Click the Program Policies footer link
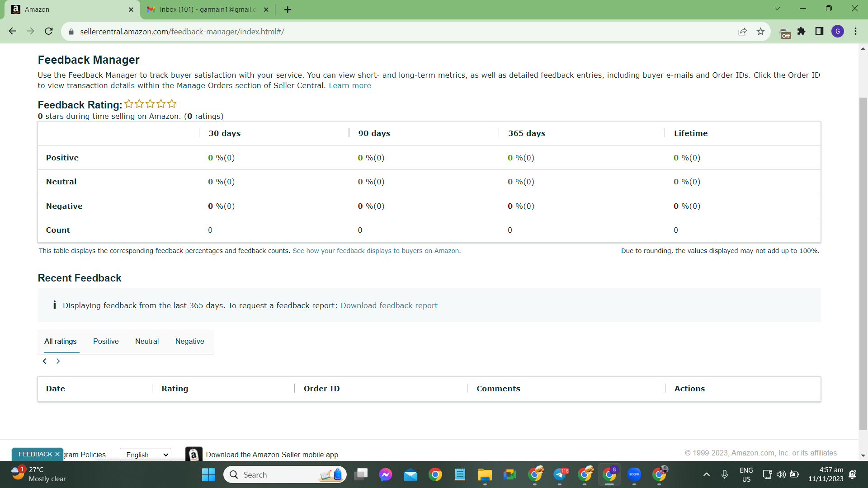868x488 pixels. click(85, 455)
